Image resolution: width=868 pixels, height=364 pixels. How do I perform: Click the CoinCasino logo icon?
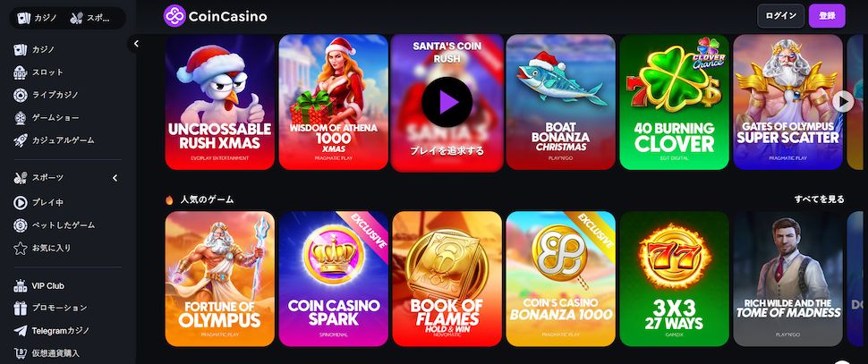point(174,16)
